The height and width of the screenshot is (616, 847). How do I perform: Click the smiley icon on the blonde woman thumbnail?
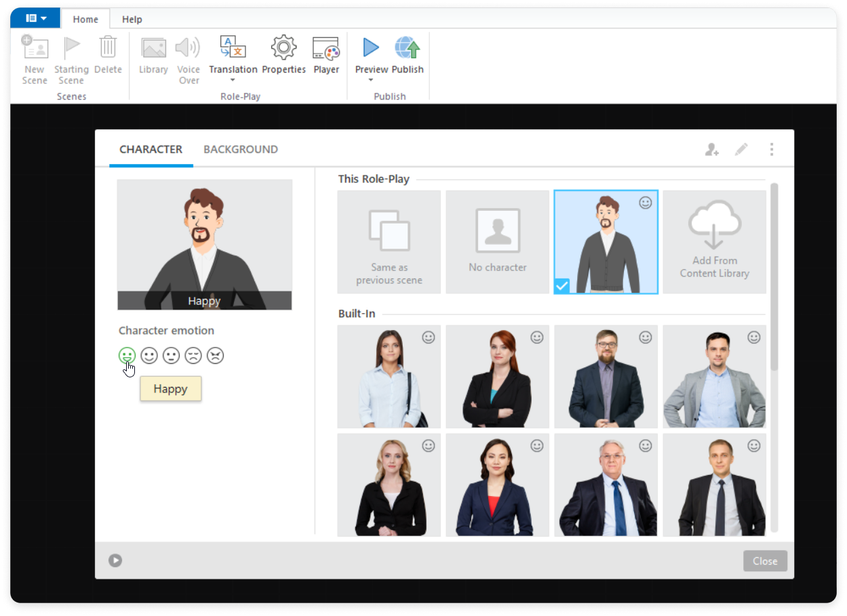click(429, 445)
